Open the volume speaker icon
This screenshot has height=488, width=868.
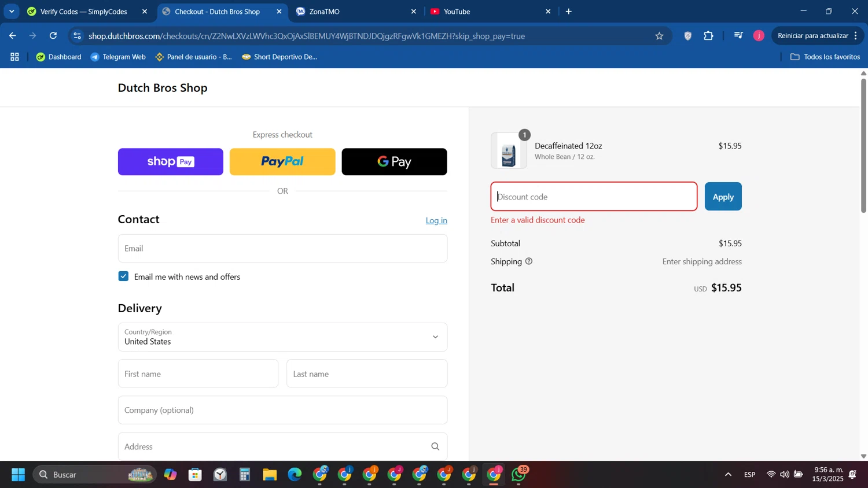tap(784, 475)
